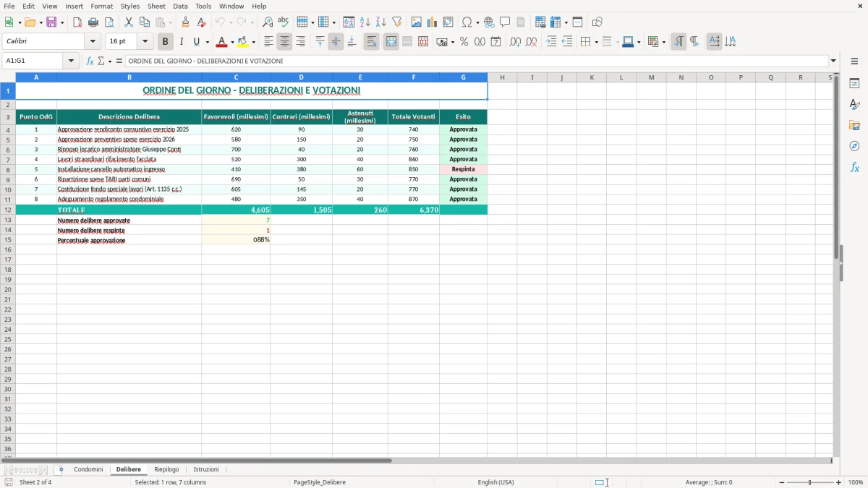Open the Font Size dropdown arrow
This screenshot has width=868, height=488.
pos(145,42)
